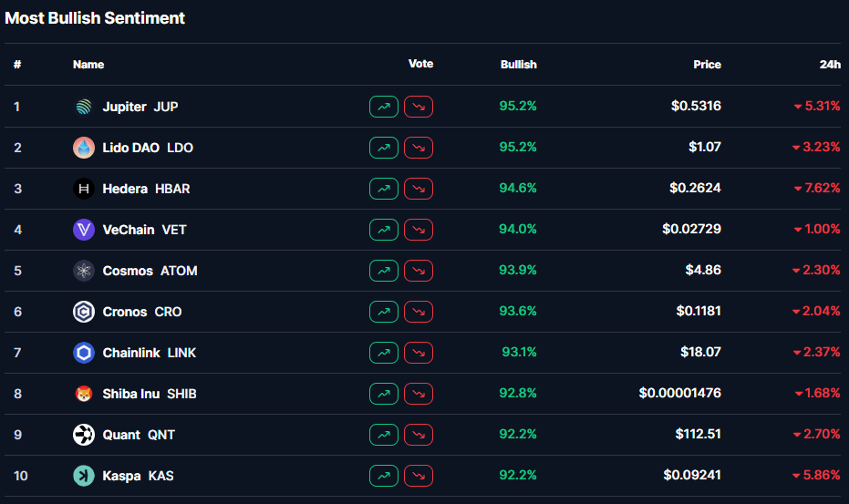
Task: Sort by Price column header
Action: point(707,65)
